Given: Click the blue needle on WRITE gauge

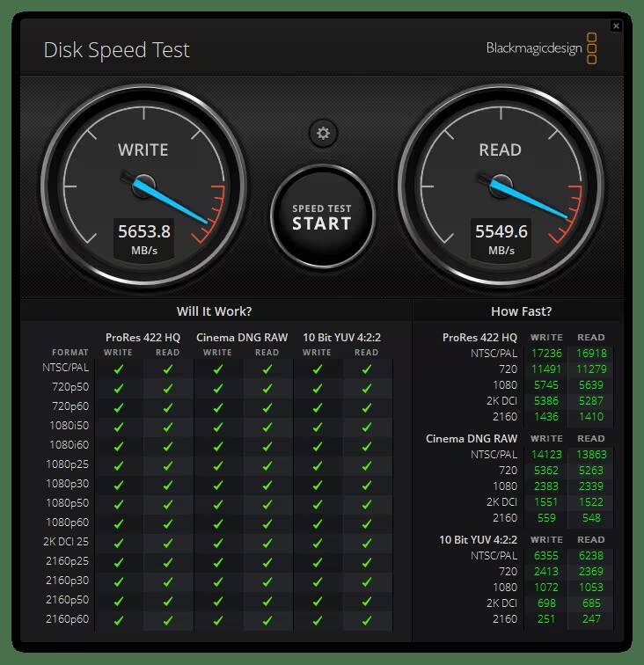Looking at the screenshot, I should [x=170, y=201].
